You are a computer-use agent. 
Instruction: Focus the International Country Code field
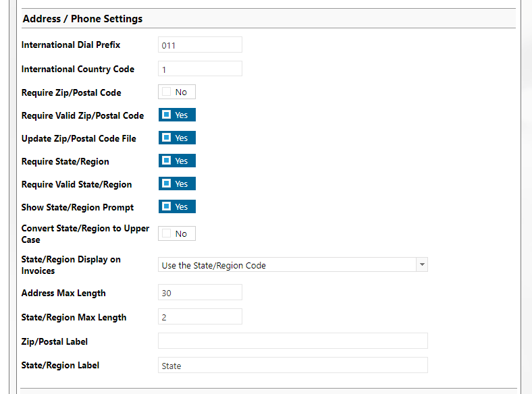tap(200, 69)
